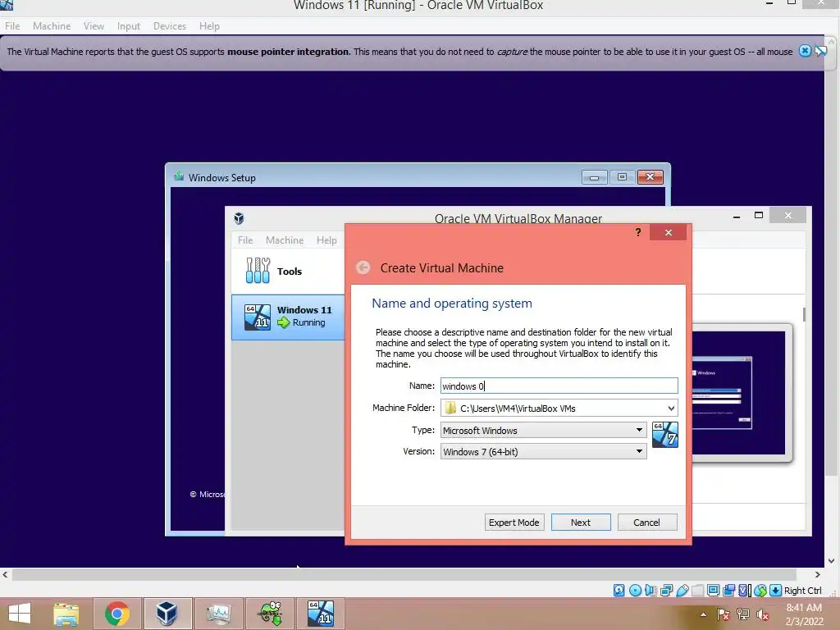This screenshot has width=840, height=630.
Task: Open the green frog downloader taskbar icon
Action: tap(270, 614)
